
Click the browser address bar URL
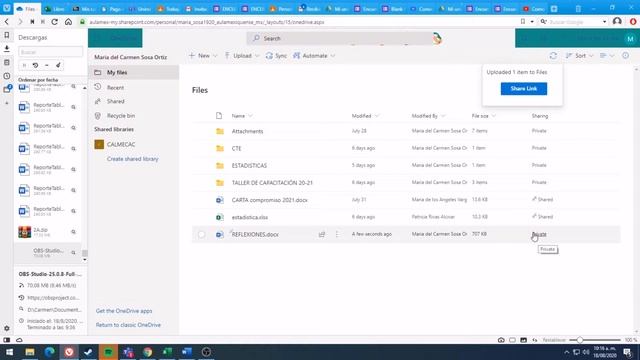click(x=207, y=22)
